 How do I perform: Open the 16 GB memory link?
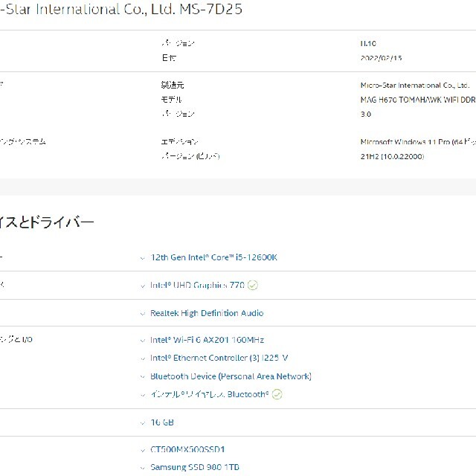[x=162, y=422]
